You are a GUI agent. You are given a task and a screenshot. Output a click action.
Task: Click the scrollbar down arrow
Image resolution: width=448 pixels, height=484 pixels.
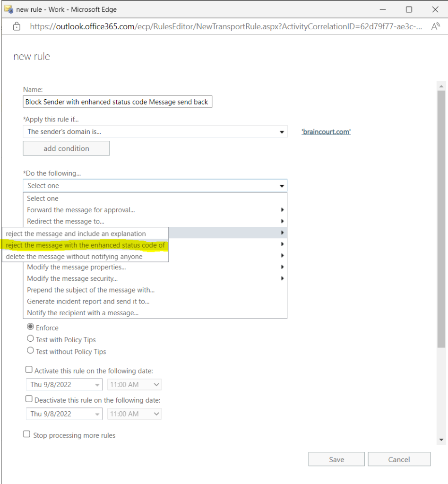click(441, 440)
